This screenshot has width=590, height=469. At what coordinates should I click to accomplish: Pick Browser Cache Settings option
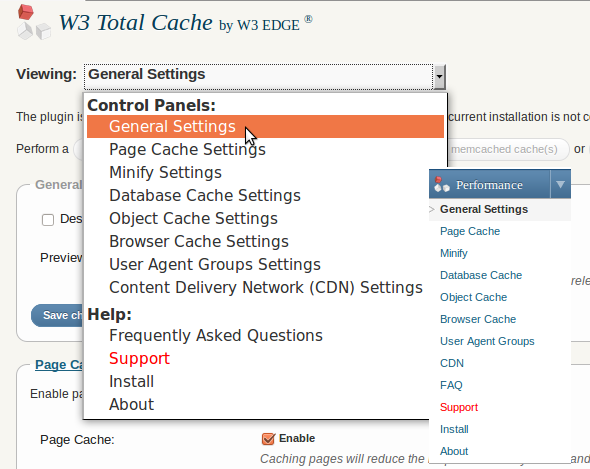pyautogui.click(x=199, y=241)
